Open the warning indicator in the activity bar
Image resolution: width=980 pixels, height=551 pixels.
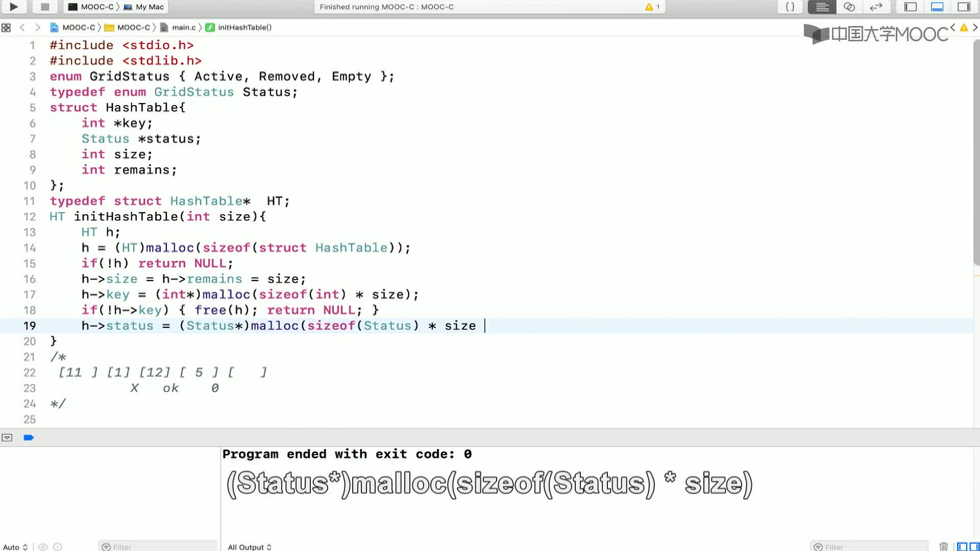652,7
